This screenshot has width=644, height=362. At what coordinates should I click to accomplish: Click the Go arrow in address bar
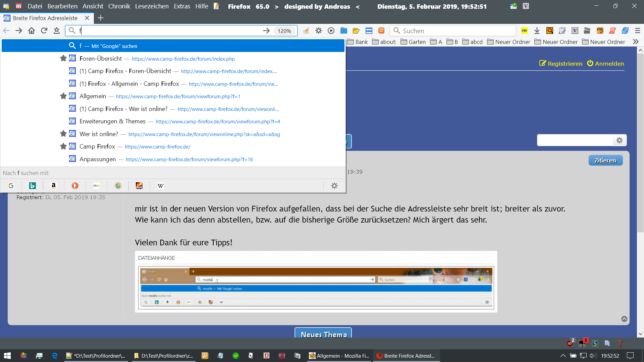(266, 31)
